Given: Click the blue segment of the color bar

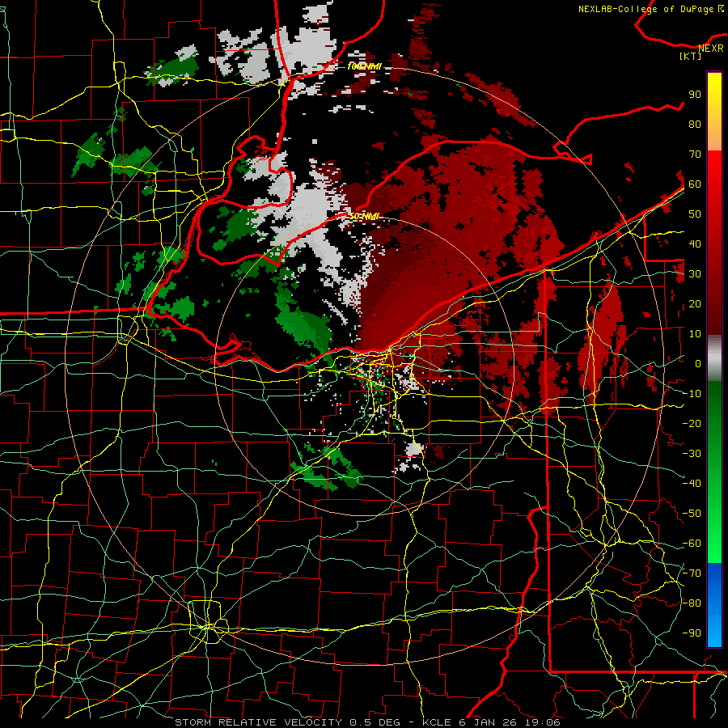Looking at the screenshot, I should pyautogui.click(x=714, y=604).
